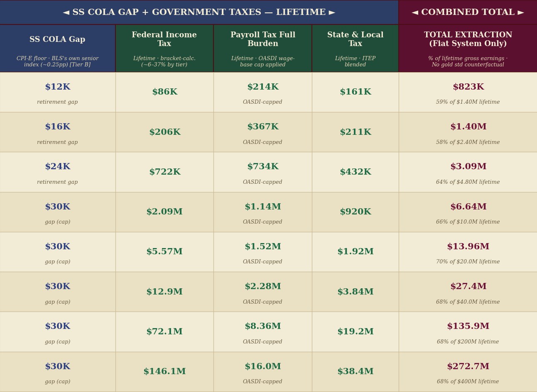The width and height of the screenshot is (537, 392).
Task: Select the $12K retirement gap cell
Action: [57, 92]
